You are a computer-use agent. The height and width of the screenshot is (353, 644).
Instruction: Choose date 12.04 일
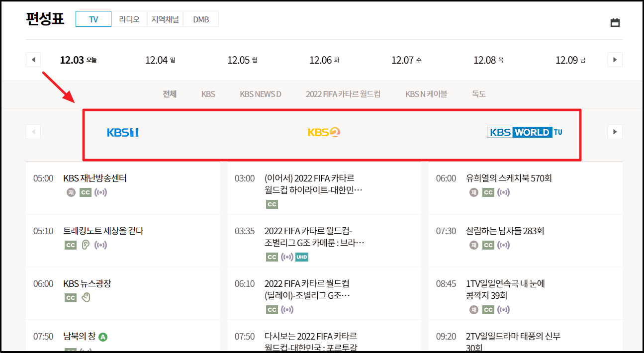[x=160, y=60]
